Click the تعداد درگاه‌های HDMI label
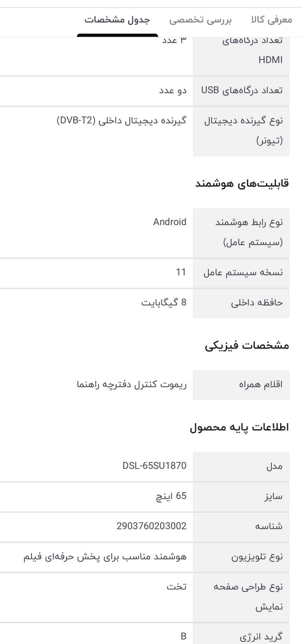The image size is (302, 644). pyautogui.click(x=252, y=51)
